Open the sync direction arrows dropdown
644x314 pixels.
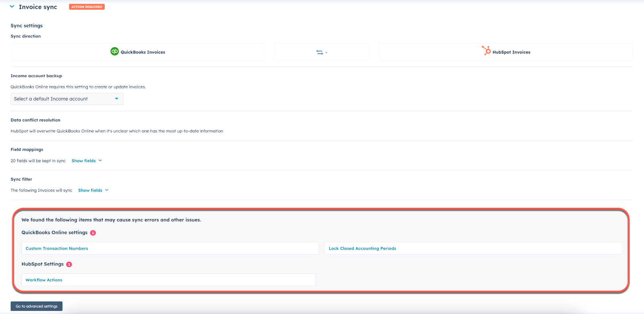tap(322, 52)
